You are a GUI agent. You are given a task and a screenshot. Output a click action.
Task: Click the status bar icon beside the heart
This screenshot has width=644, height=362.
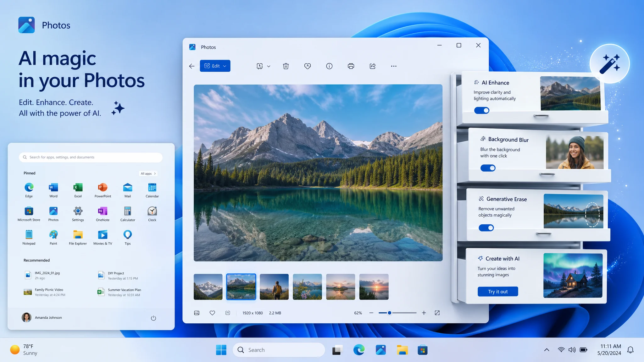(x=228, y=313)
